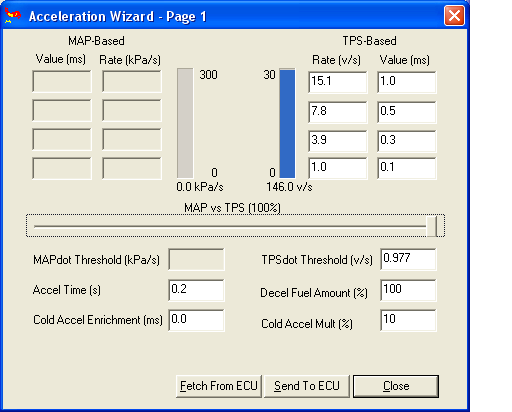The image size is (512, 412).
Task: Click the Close button at bottom
Action: (x=396, y=386)
